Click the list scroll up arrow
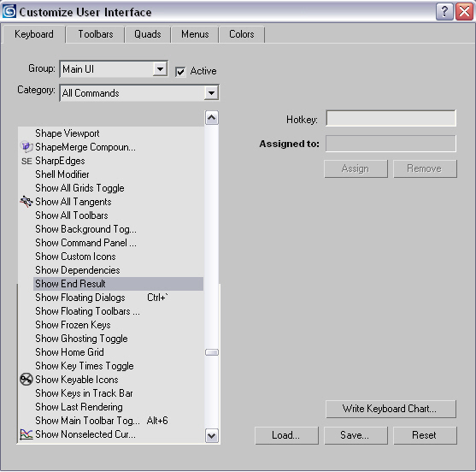Screen dimensions: 476x472 coord(212,117)
